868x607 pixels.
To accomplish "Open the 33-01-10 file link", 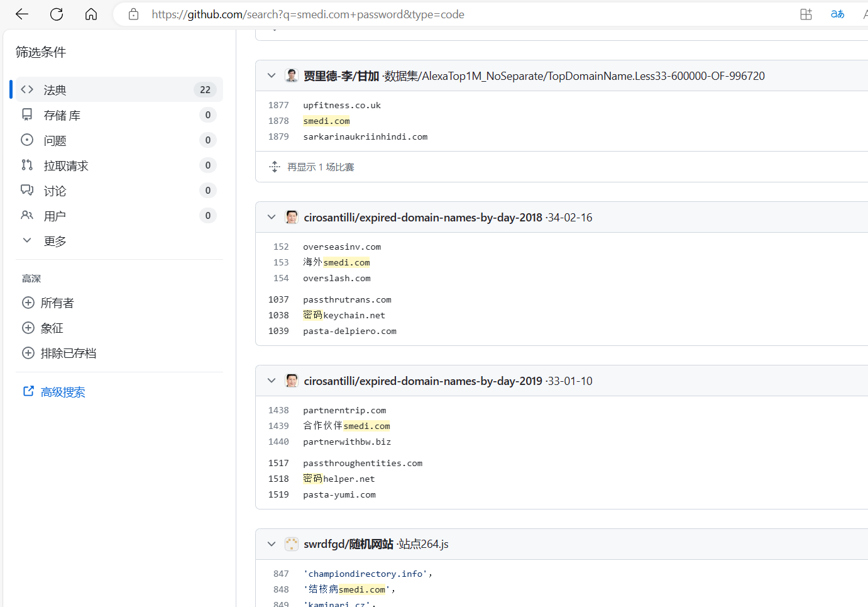I will click(x=570, y=381).
